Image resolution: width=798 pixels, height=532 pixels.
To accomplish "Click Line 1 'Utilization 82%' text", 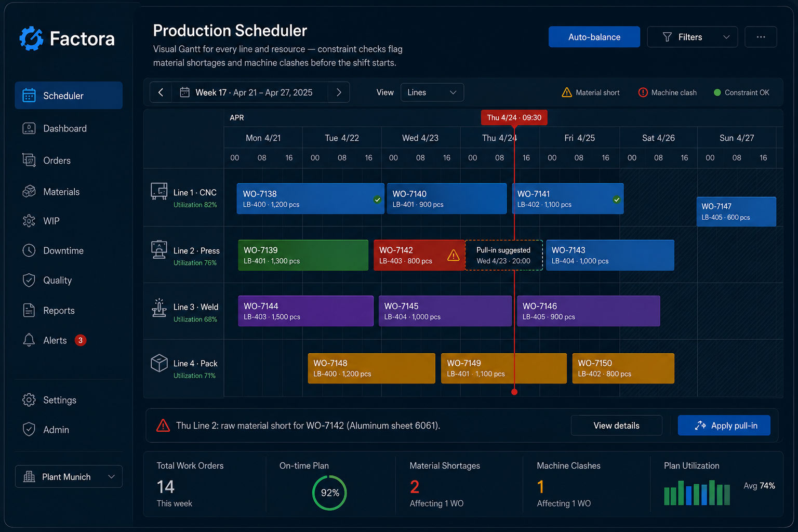I will tap(195, 205).
